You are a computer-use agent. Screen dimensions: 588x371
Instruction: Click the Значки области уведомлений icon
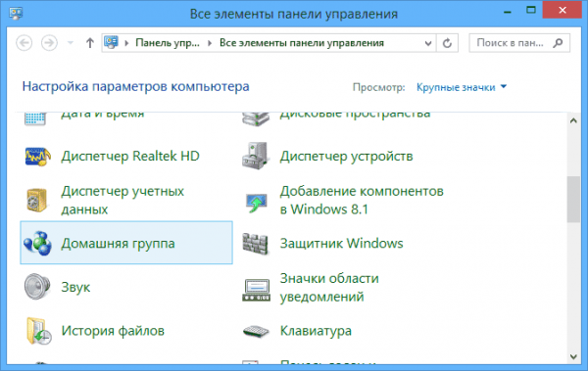[x=256, y=291]
